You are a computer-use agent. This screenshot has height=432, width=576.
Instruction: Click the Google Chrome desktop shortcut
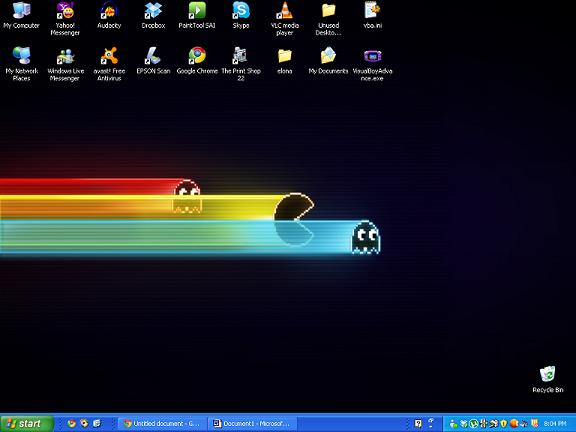point(197,61)
